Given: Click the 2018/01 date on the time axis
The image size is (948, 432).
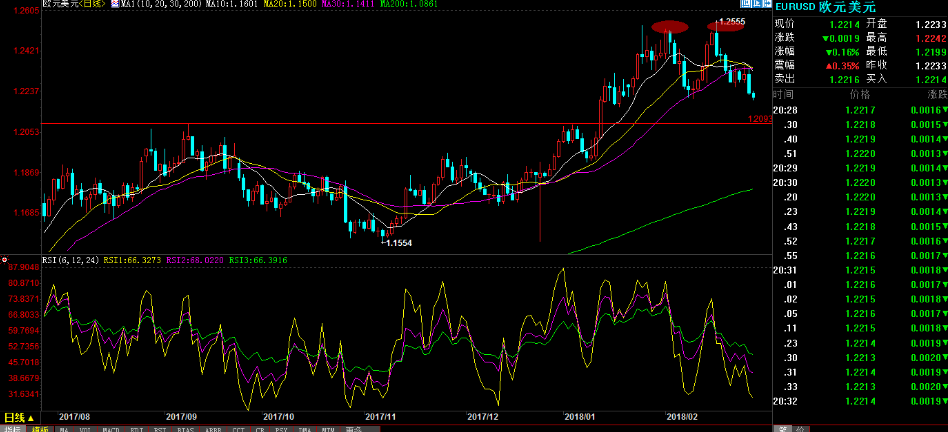Looking at the screenshot, I should click(579, 417).
